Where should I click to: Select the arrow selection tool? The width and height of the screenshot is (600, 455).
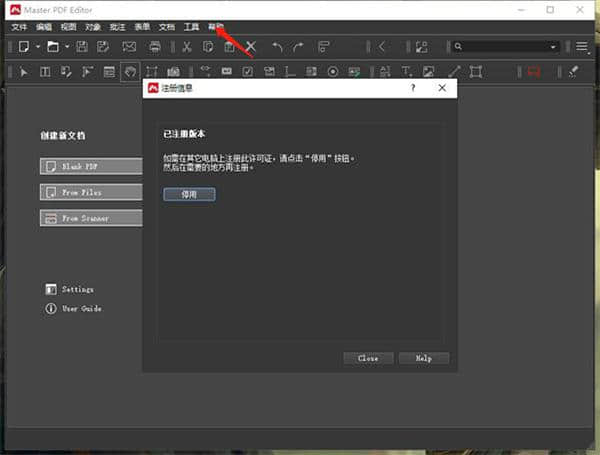(24, 71)
